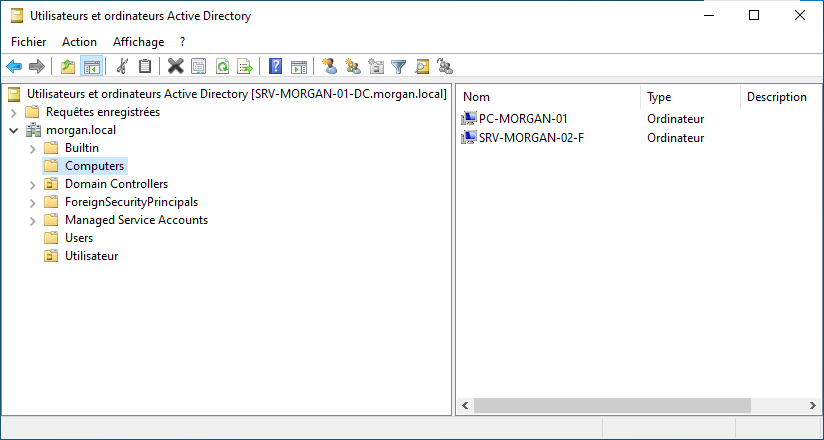Sort the list by Nom column header
The height and width of the screenshot is (440, 824).
(x=548, y=97)
